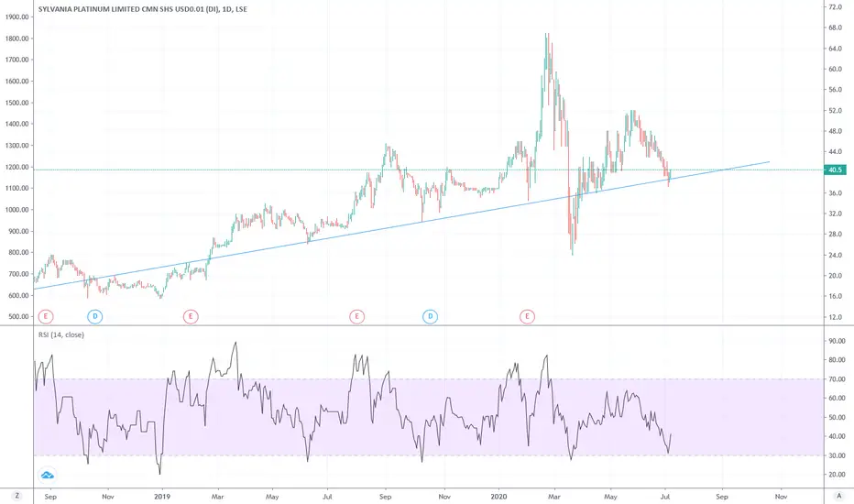Click the 70.00 overbought label on RSI scale
854x504 pixels.
click(838, 379)
